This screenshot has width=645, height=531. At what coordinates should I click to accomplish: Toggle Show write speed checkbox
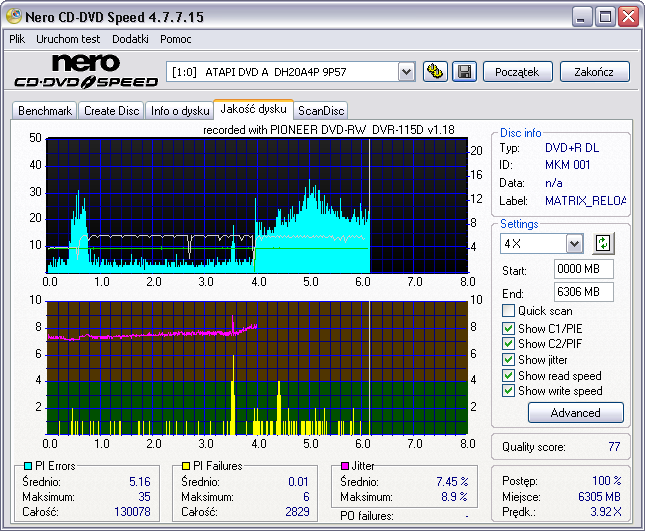[x=508, y=391]
